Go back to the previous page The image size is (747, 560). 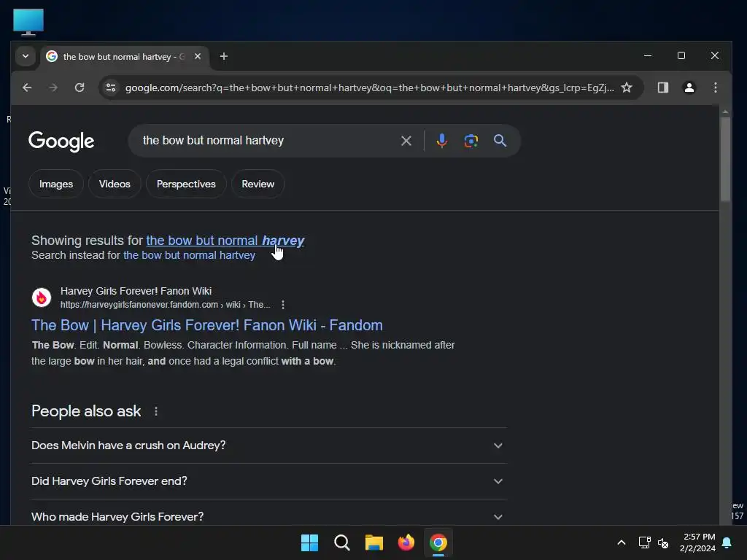click(27, 87)
